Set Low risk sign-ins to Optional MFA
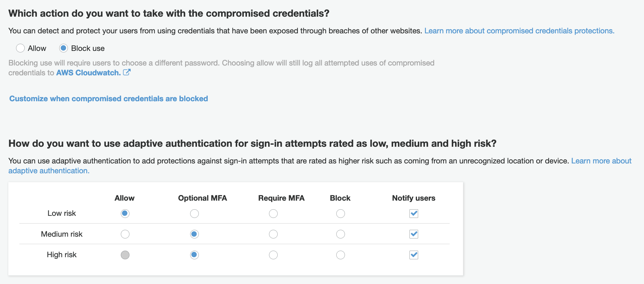This screenshot has height=284, width=644. point(194,213)
